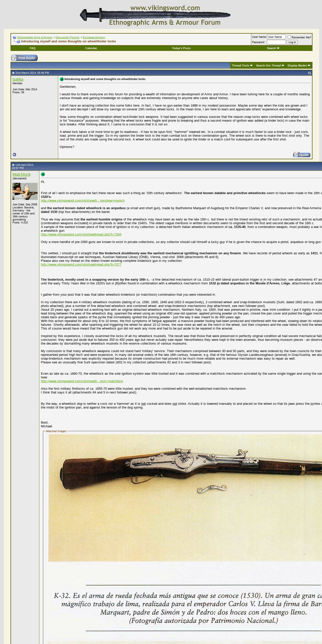Expand the Search this Thread menu

tap(270, 66)
